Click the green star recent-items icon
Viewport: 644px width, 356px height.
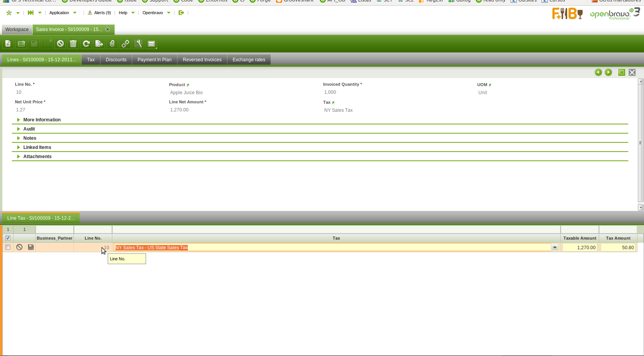(9, 13)
